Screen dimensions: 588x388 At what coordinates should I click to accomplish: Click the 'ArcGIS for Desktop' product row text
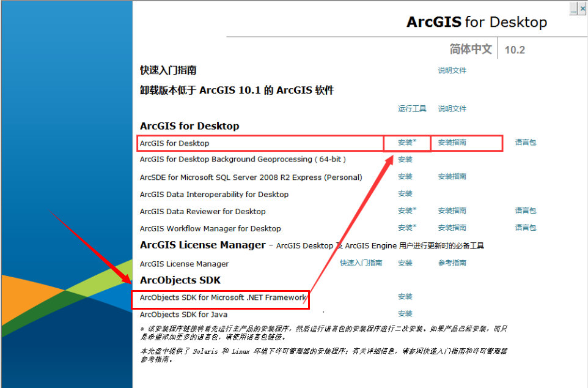pos(174,143)
